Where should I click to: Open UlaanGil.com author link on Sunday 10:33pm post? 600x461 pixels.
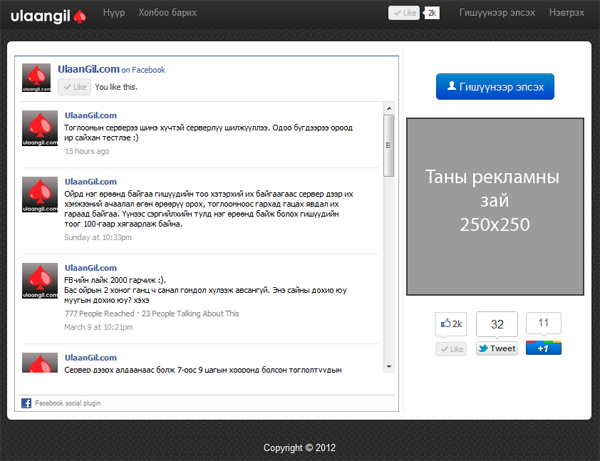pyautogui.click(x=91, y=182)
